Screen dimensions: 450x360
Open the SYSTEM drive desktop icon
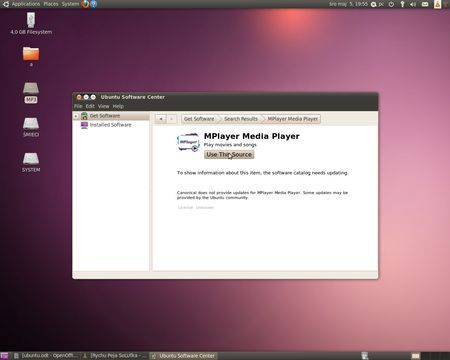click(31, 163)
